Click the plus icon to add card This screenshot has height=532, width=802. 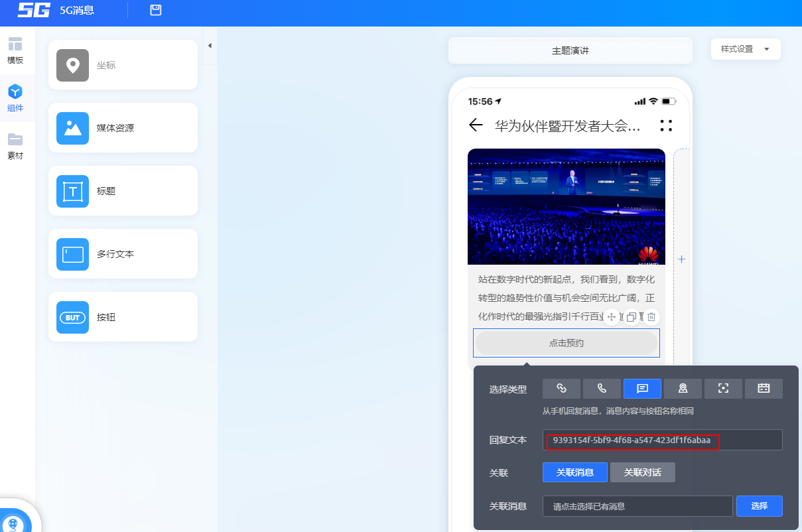[681, 259]
